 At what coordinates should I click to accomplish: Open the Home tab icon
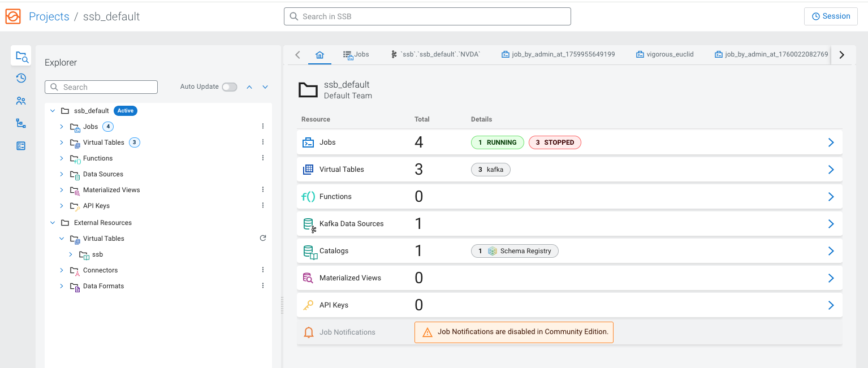click(319, 55)
